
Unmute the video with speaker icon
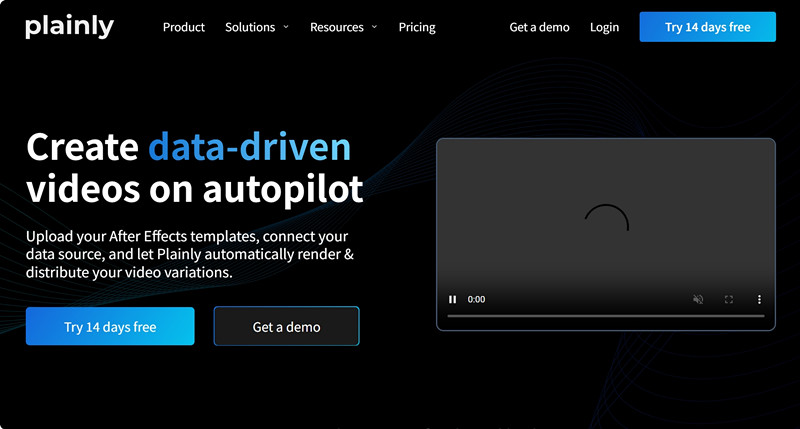698,299
